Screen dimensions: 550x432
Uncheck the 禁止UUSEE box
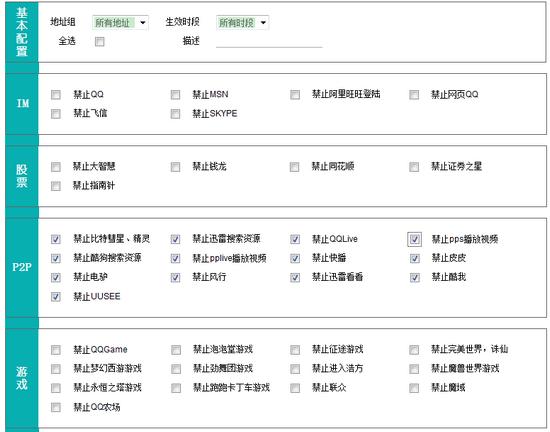pos(56,297)
